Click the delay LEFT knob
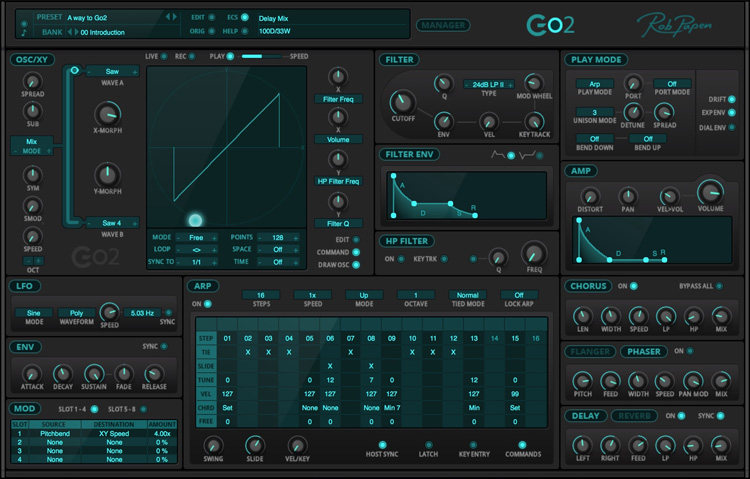Image resolution: width=750 pixels, height=479 pixels. [x=582, y=446]
